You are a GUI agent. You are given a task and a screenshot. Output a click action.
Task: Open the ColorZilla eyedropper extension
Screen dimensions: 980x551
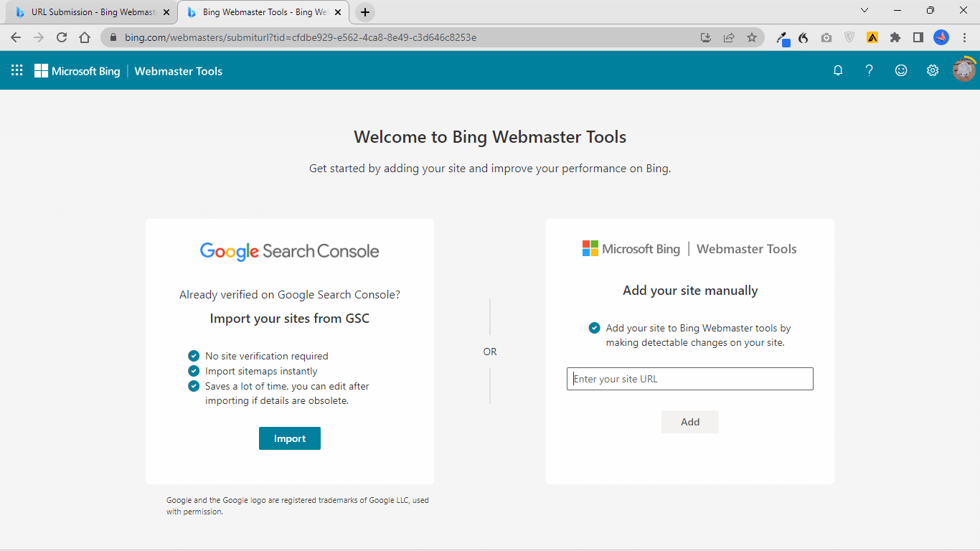coord(781,37)
